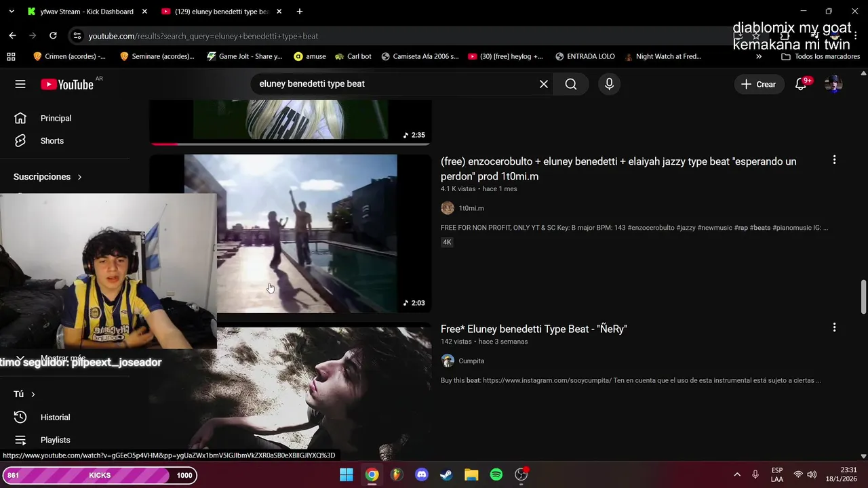
Task: Open the Chrome apps grid shortcut
Action: pyautogui.click(x=11, y=56)
